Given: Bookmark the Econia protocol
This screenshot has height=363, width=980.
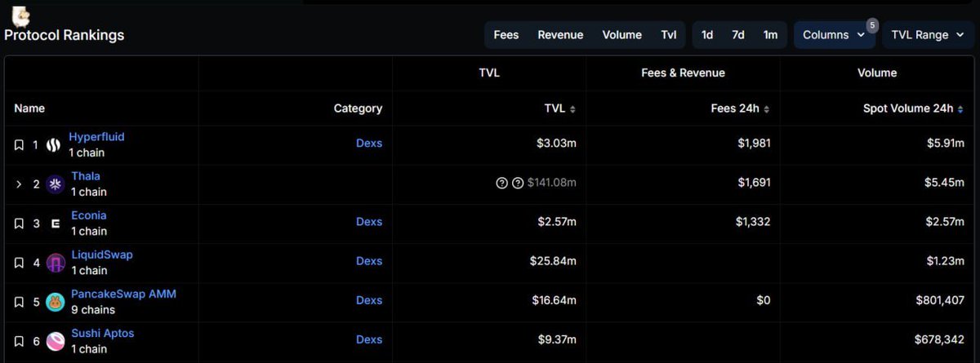Looking at the screenshot, I should pos(19,224).
